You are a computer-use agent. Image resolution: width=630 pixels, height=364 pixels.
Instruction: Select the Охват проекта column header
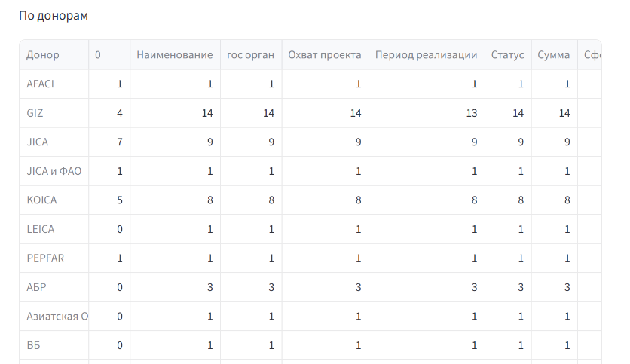[x=324, y=55]
